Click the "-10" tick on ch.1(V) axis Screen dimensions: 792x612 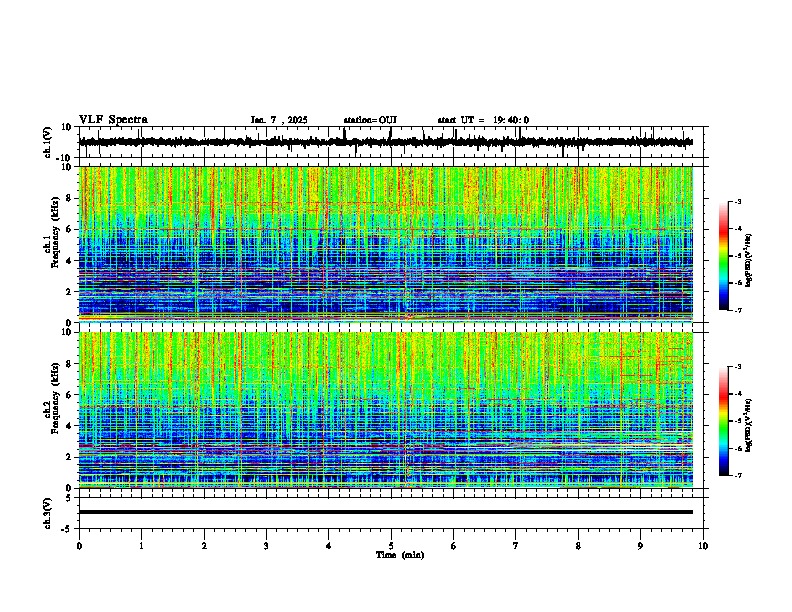(65, 158)
